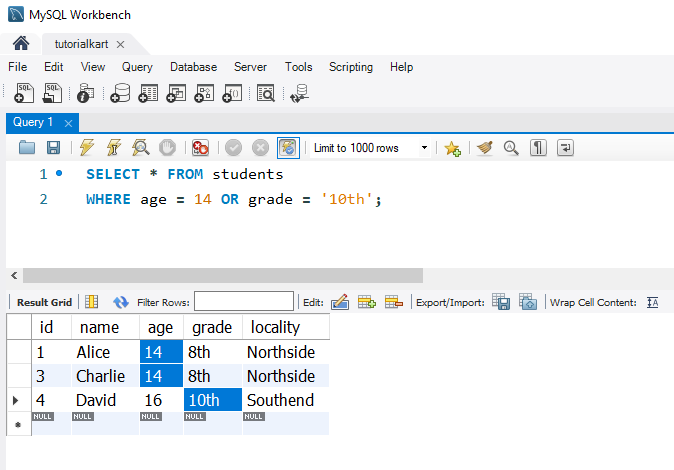Open the object inspector icon
The height and width of the screenshot is (470, 674).
coord(86,93)
